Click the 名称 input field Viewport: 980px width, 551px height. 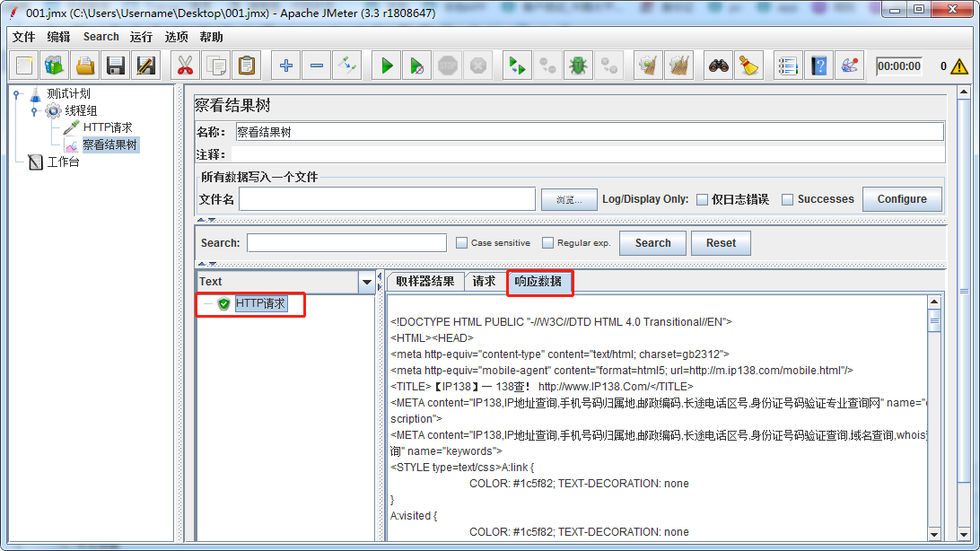pos(590,132)
